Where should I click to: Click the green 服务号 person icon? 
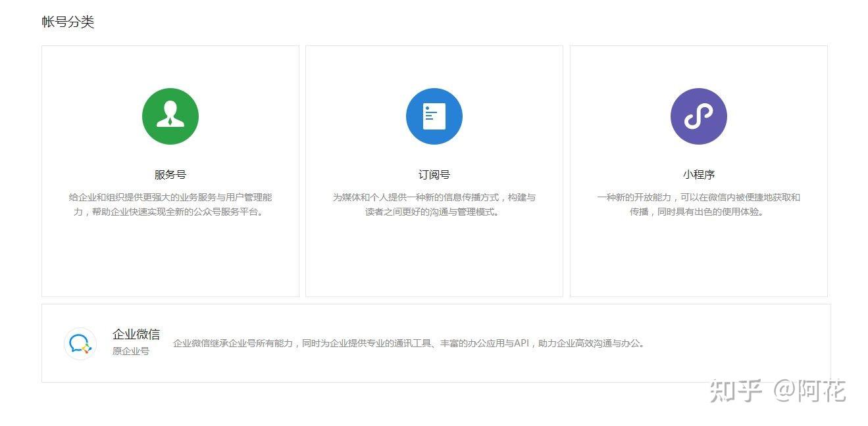170,116
